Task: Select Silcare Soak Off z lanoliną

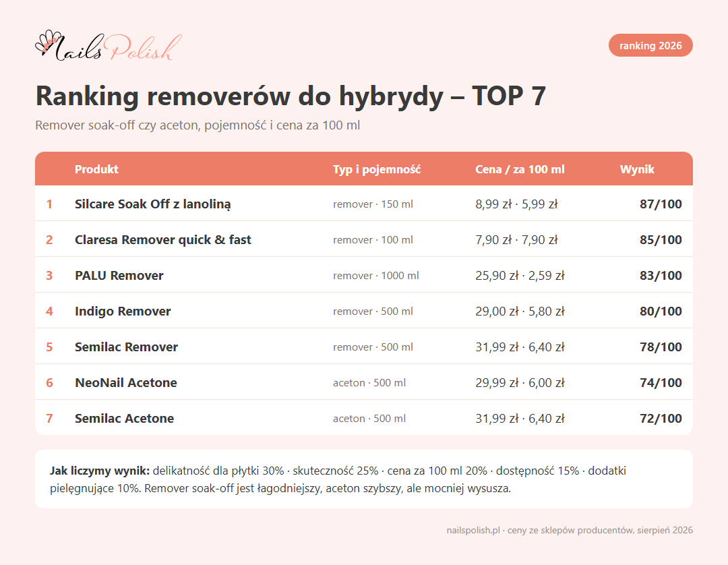Action: pyautogui.click(x=153, y=204)
